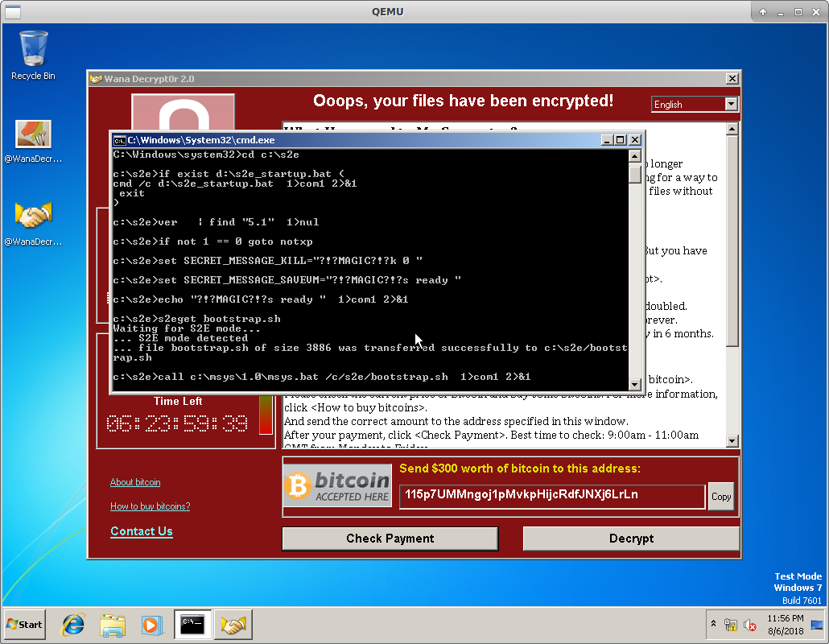Open the Contact Us link
Viewport: 829px width, 644px height.
(142, 531)
